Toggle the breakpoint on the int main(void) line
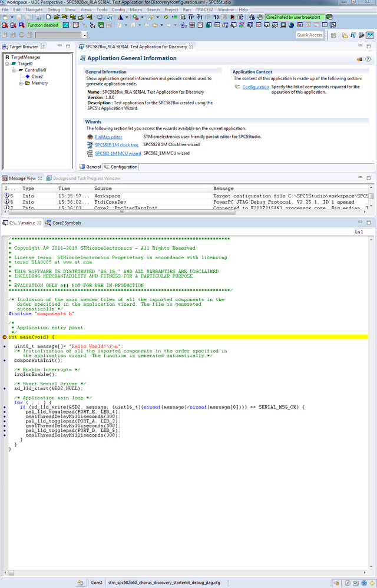The width and height of the screenshot is (377, 588). [5, 337]
